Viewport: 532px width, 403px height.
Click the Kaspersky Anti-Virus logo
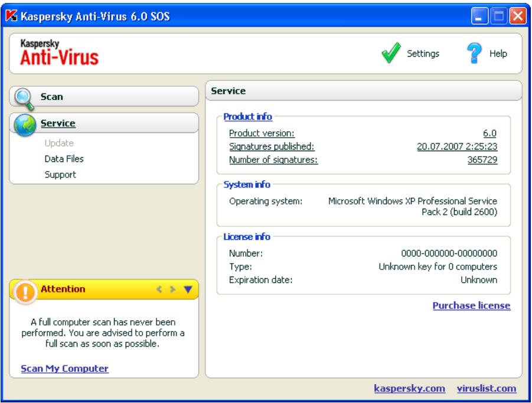[x=59, y=53]
